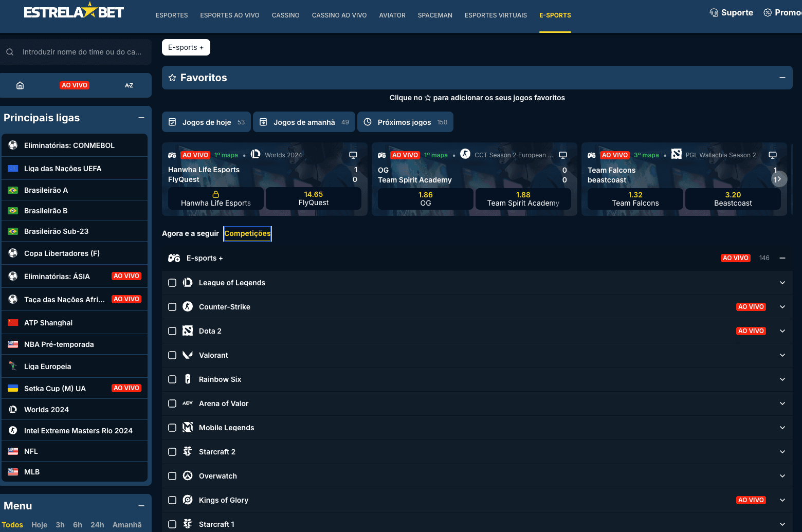Click the Próximos jogos clock icon
This screenshot has width=802, height=532.
[368, 122]
